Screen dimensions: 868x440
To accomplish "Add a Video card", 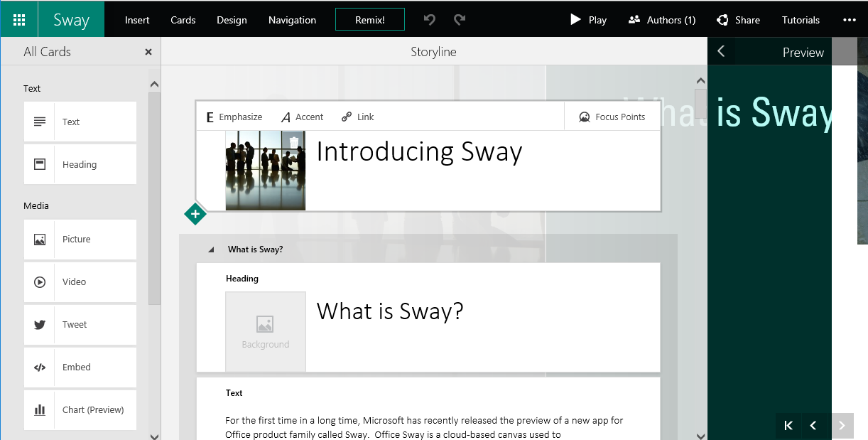I will [80, 281].
